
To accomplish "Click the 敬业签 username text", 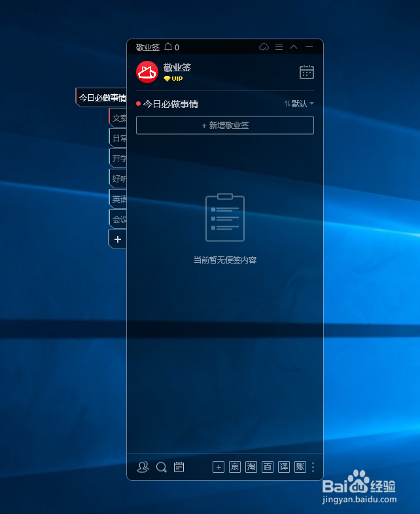I will tap(177, 68).
